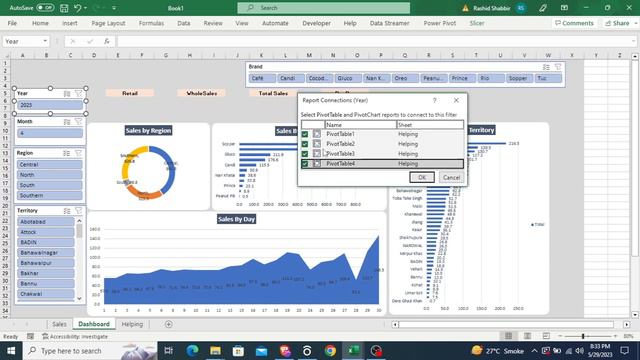
Task: Add a new sheet with plus icon
Action: click(169, 324)
